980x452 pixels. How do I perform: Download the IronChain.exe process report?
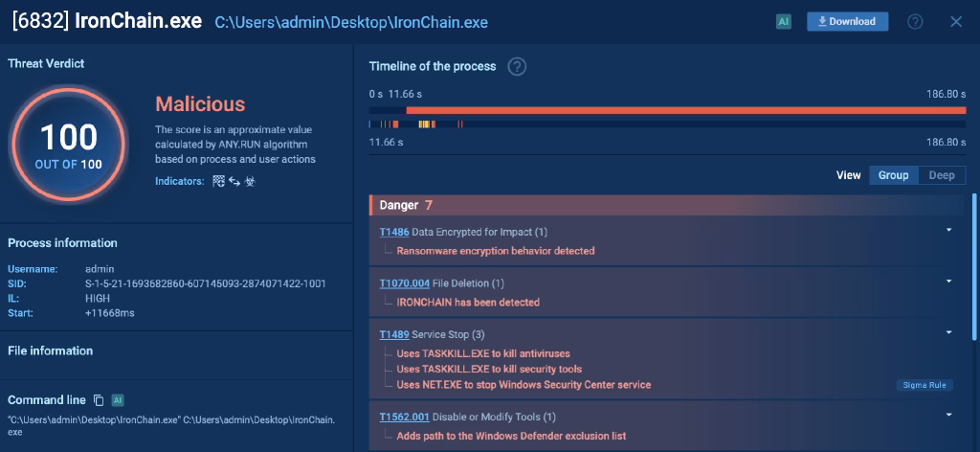click(x=848, y=22)
